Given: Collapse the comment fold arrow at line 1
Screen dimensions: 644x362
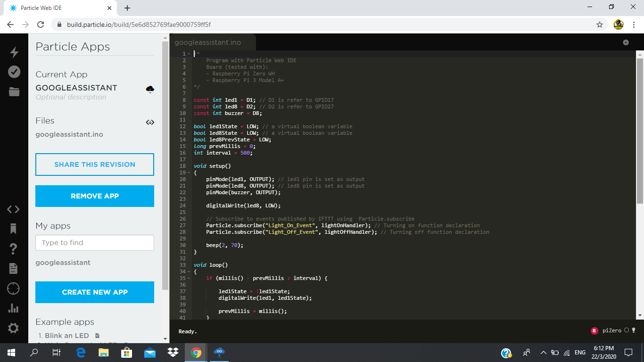Looking at the screenshot, I should [189, 54].
